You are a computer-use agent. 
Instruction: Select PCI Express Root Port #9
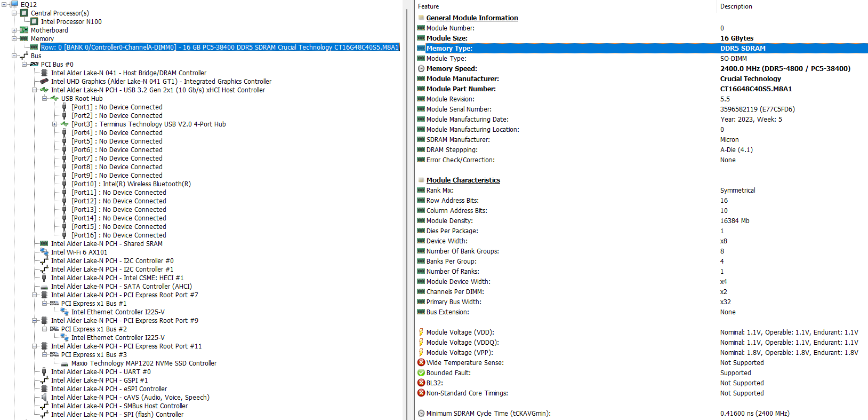tap(125, 320)
